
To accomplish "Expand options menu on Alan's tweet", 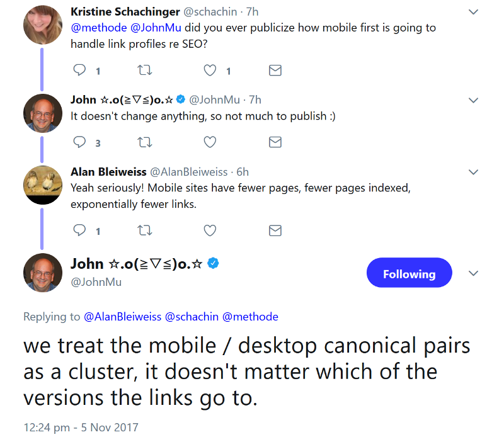I will [473, 171].
